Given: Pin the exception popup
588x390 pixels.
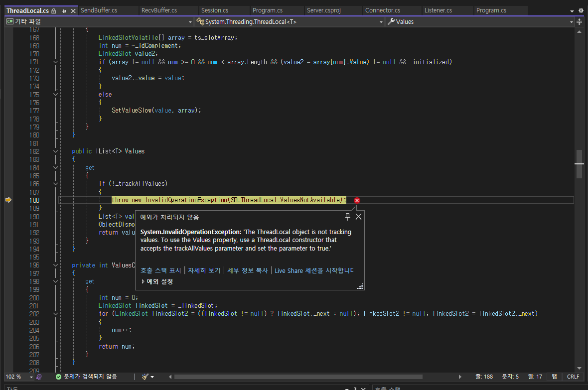Looking at the screenshot, I should [x=348, y=216].
